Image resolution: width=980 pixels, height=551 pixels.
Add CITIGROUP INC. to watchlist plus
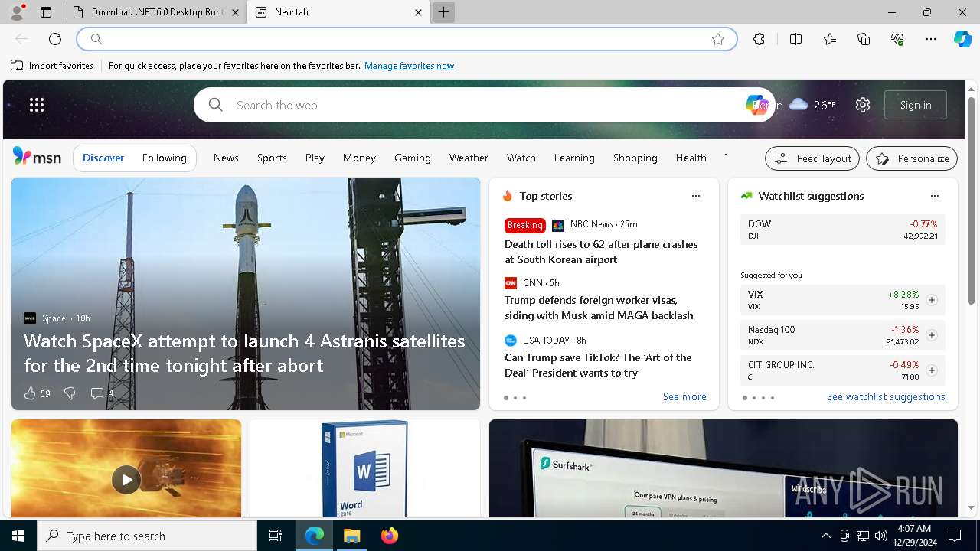(932, 370)
